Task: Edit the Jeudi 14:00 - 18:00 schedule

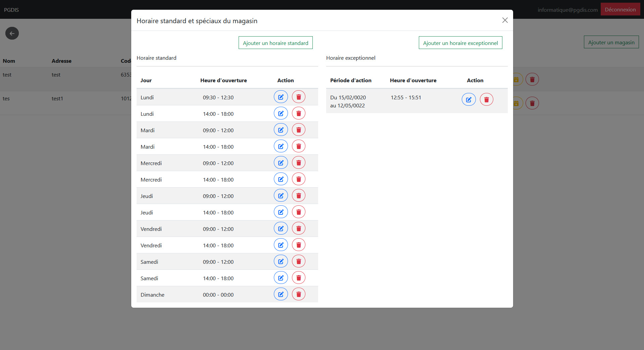Action: (x=281, y=212)
